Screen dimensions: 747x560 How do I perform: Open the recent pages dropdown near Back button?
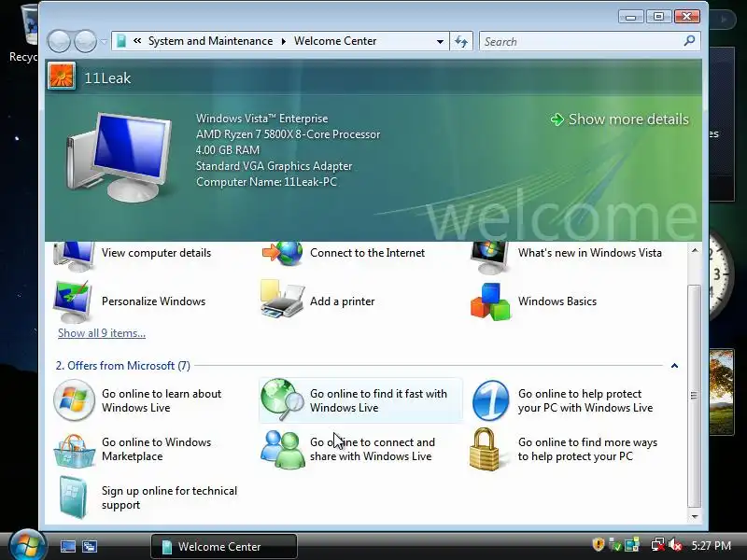(x=104, y=42)
